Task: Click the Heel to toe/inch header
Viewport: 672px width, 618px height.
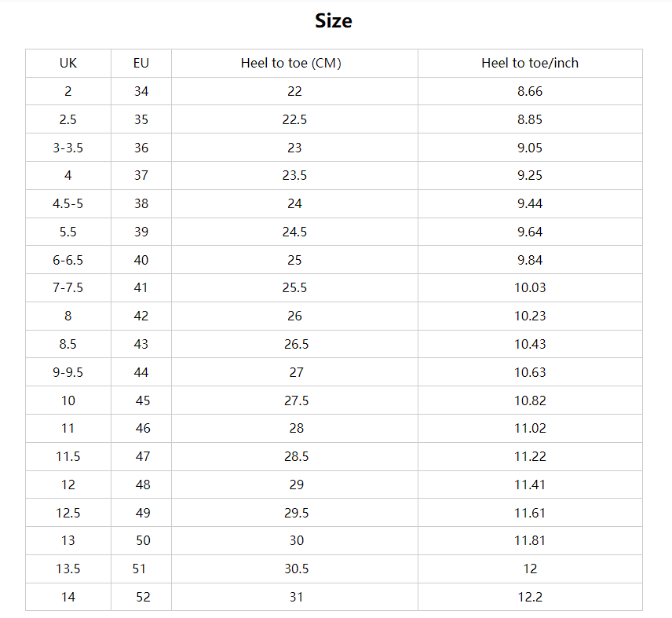Action: coord(530,63)
